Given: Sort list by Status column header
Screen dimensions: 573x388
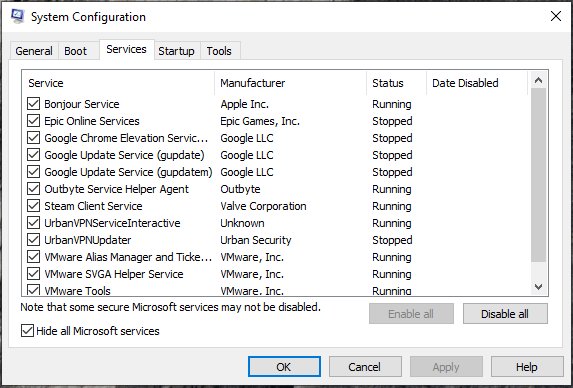Looking at the screenshot, I should [396, 83].
